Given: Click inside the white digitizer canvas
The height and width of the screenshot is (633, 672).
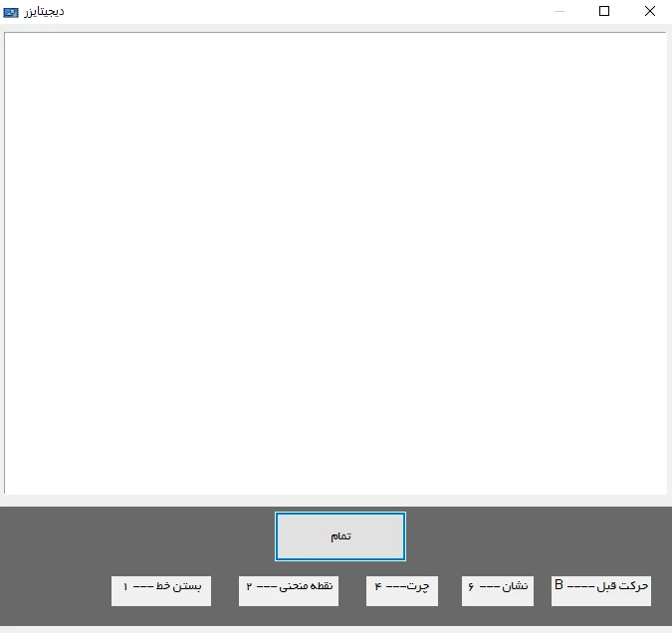Looking at the screenshot, I should [x=336, y=263].
